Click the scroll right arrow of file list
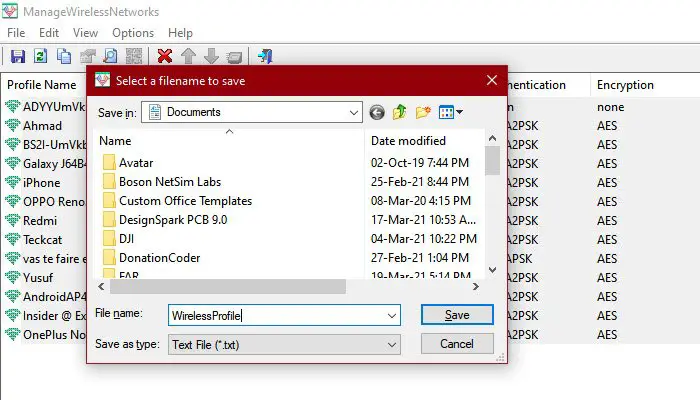This screenshot has height=400, width=700. [476, 287]
